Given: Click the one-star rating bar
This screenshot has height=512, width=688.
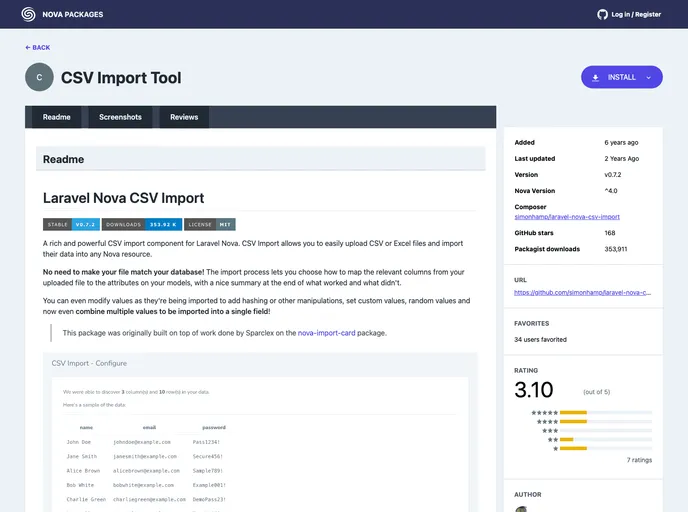Looking at the screenshot, I should tap(606, 448).
